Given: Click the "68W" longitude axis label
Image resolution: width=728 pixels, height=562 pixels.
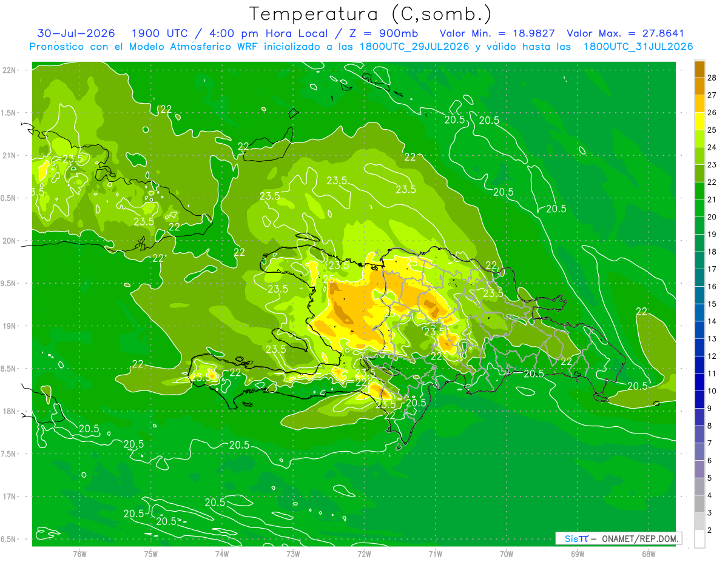Looking at the screenshot, I should [x=649, y=553].
